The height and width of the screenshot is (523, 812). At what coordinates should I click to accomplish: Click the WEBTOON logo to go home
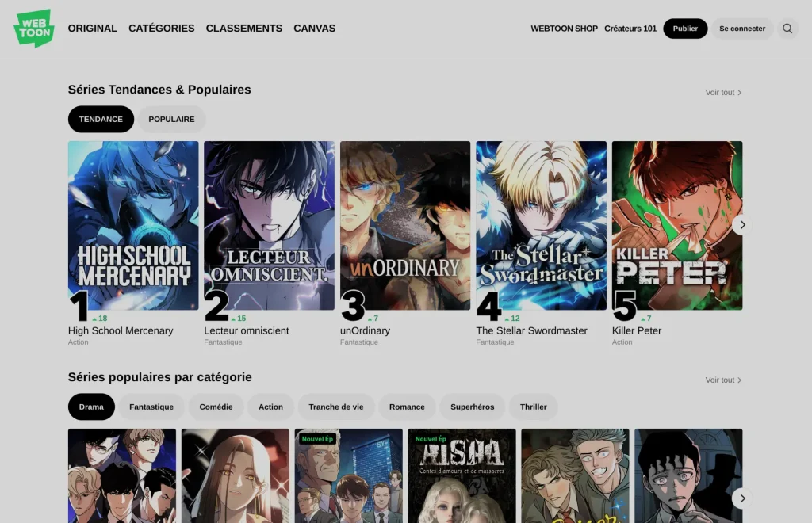(x=33, y=29)
